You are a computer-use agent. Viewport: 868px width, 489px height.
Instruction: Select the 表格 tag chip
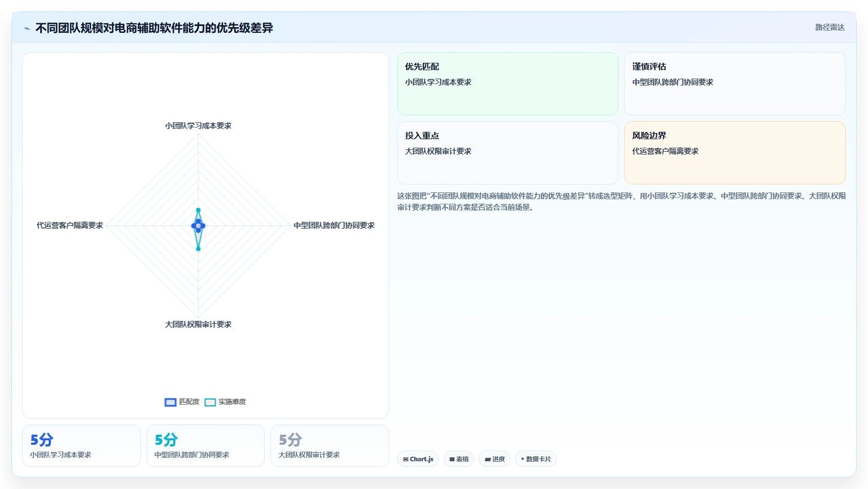[x=459, y=459]
